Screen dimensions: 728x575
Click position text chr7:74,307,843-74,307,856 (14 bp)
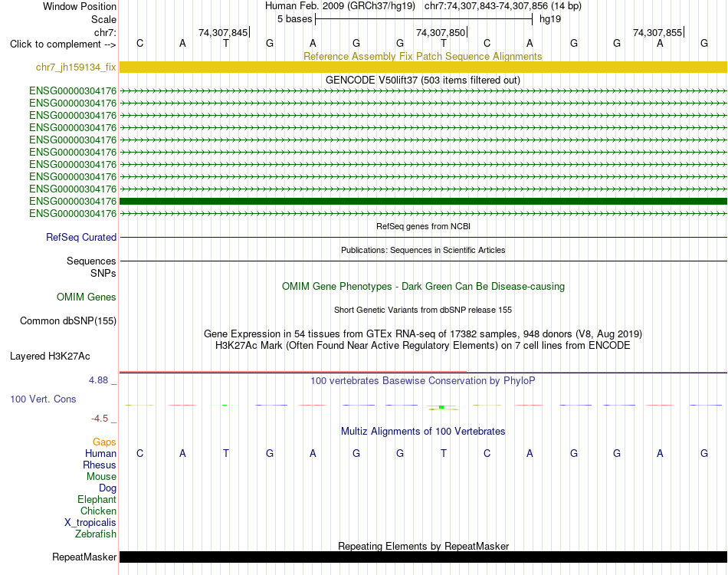point(503,6)
